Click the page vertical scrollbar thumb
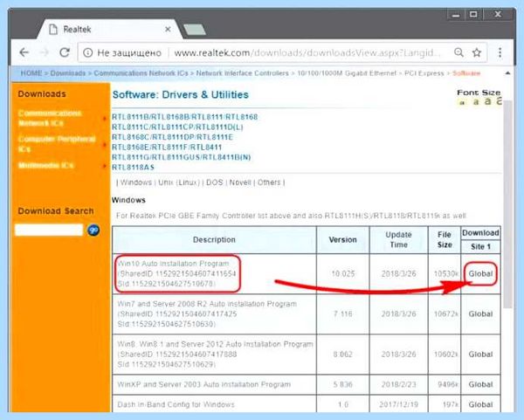 [507, 203]
